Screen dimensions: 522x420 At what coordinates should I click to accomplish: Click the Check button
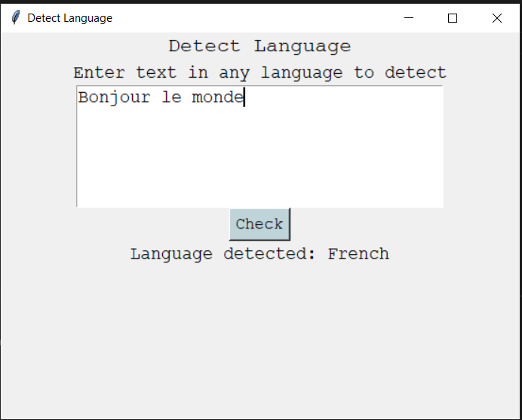tap(259, 224)
